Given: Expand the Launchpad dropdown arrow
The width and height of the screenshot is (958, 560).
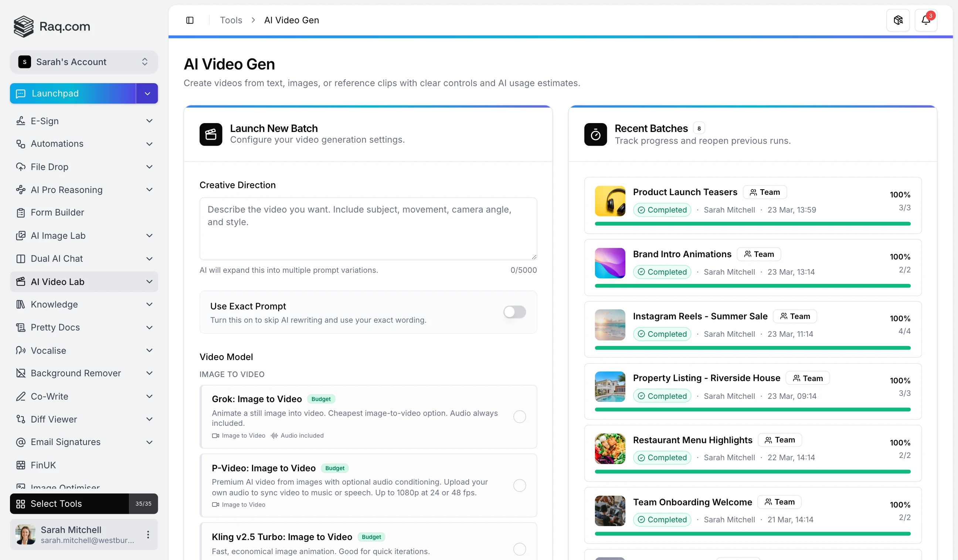Looking at the screenshot, I should [147, 93].
